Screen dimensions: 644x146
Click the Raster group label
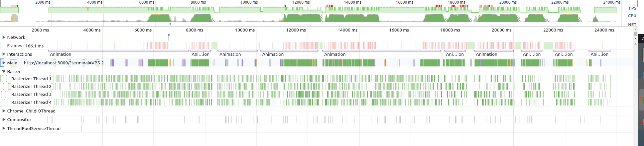(x=14, y=71)
